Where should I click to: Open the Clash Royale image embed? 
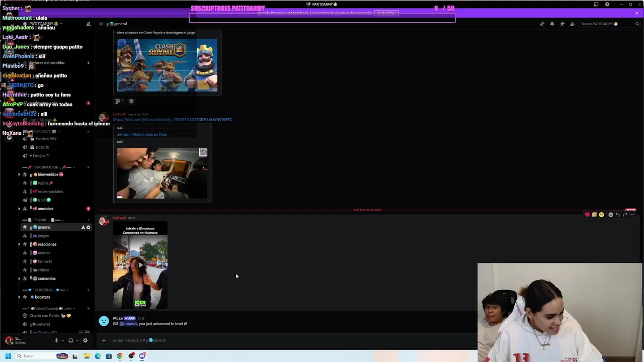pos(167,65)
